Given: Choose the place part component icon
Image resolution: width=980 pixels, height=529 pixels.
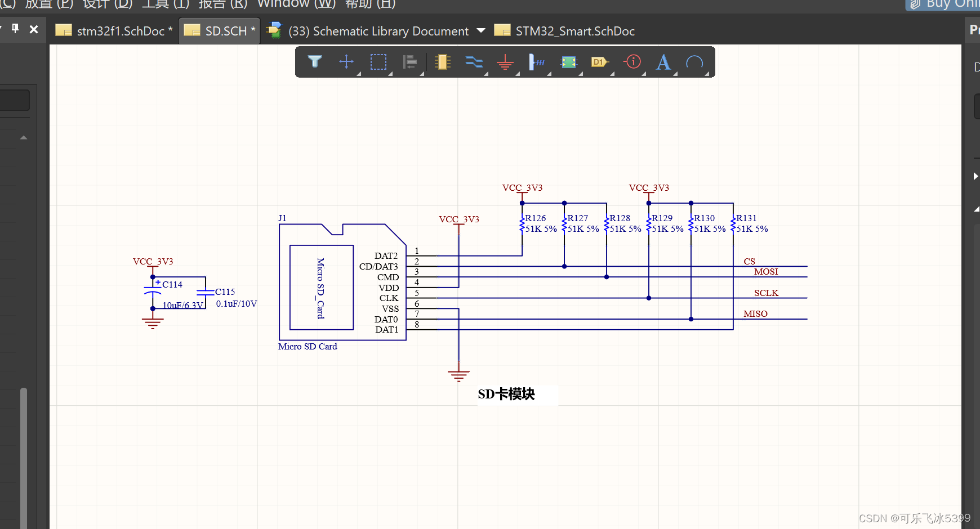Looking at the screenshot, I should tap(443, 61).
